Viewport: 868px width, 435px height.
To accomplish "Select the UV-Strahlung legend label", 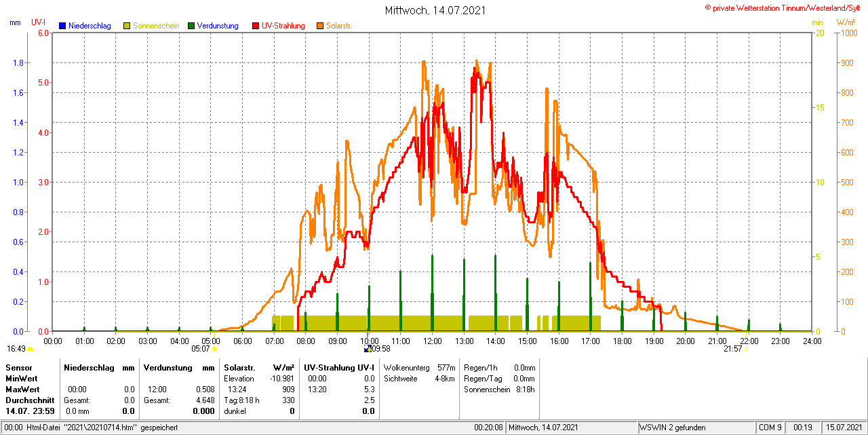I will click(x=283, y=26).
